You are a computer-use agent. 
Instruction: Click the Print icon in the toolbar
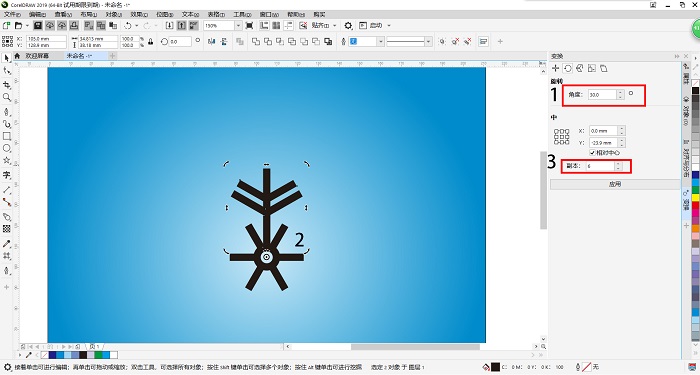pos(74,26)
